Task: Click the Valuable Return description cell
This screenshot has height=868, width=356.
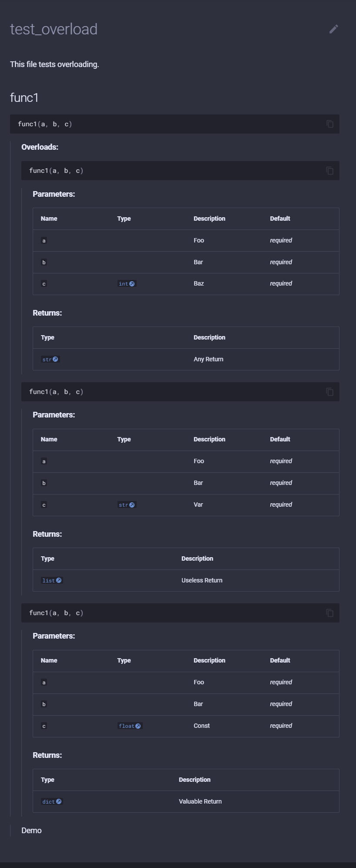Action: point(200,801)
